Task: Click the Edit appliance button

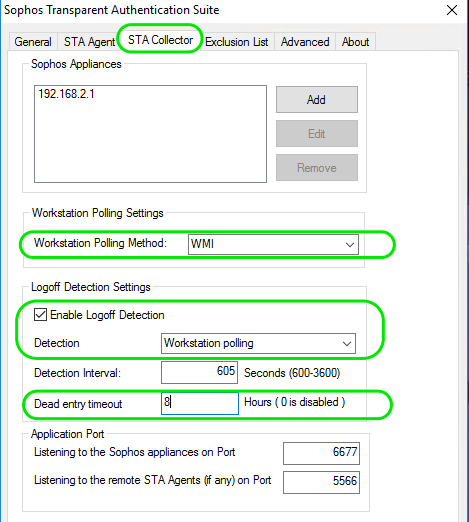Action: click(317, 134)
